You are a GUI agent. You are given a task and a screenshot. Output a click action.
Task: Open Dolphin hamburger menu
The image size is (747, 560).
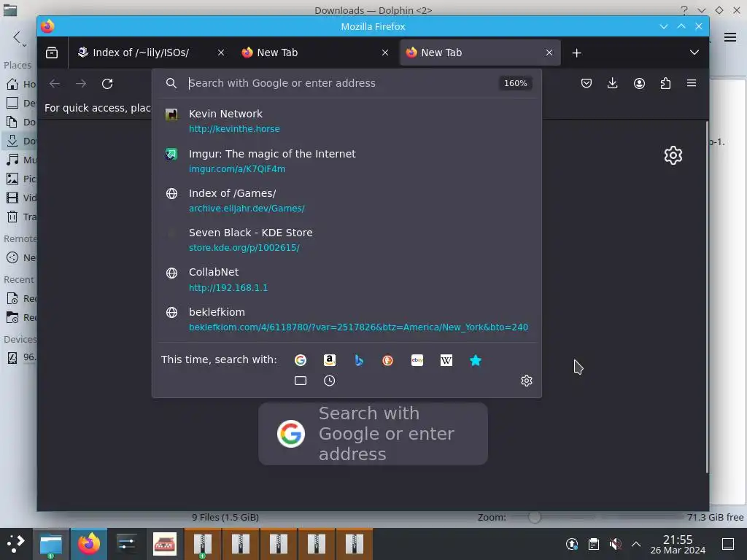pyautogui.click(x=729, y=37)
